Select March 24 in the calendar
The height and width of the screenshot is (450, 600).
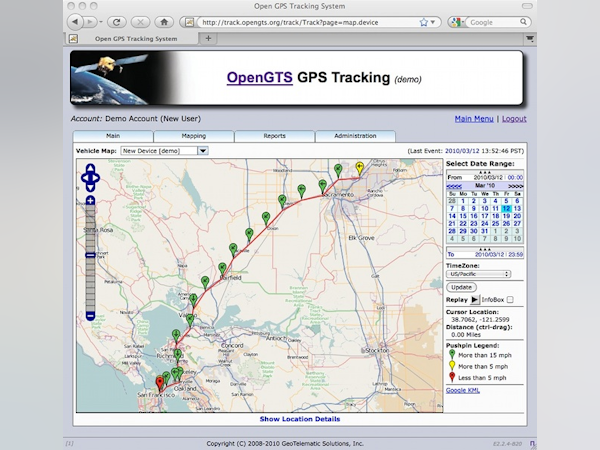(484, 223)
